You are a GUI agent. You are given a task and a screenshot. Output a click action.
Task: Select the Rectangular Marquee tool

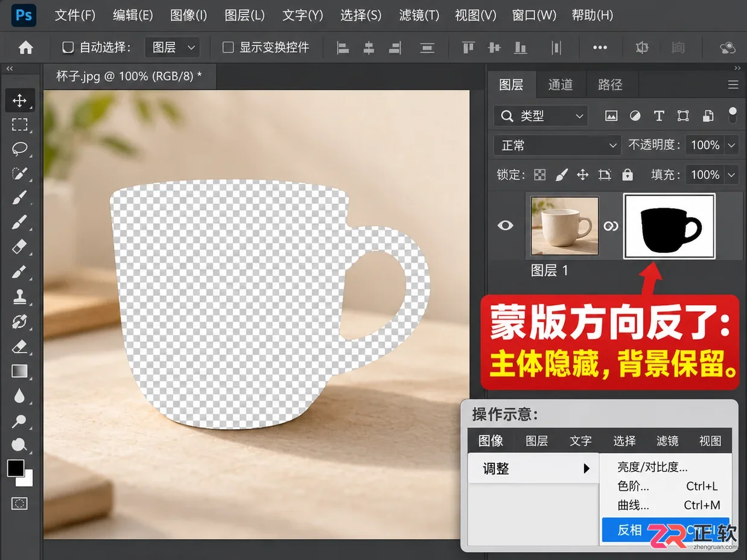19,125
